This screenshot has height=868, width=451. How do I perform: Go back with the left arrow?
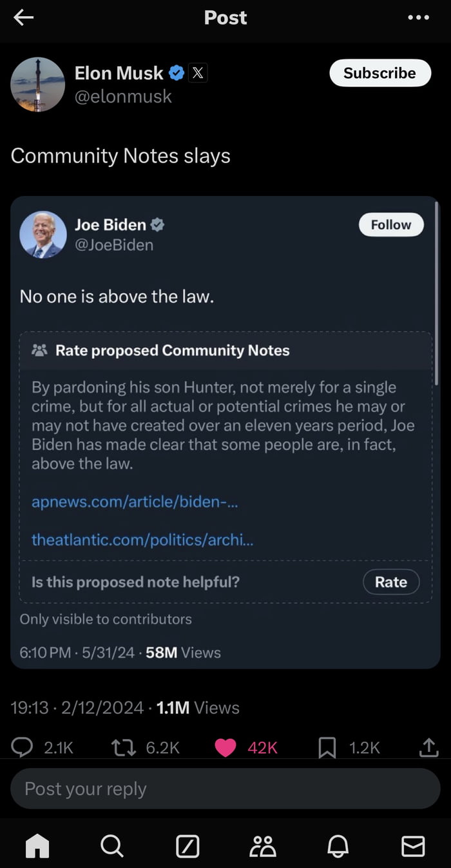click(23, 18)
